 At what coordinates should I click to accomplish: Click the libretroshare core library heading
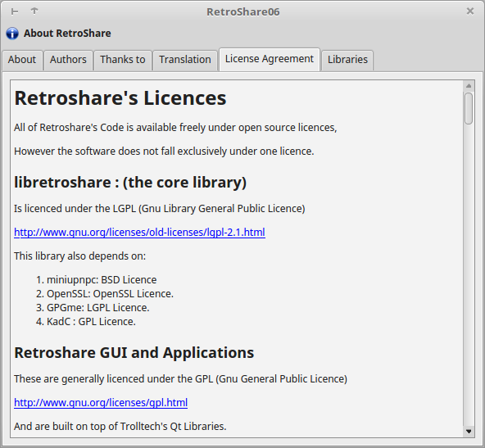[130, 183]
